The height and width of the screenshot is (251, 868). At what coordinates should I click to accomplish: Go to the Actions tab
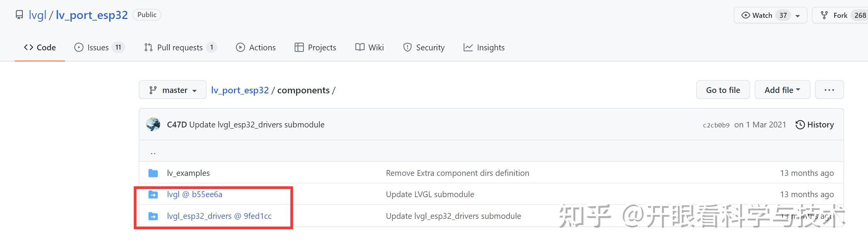pyautogui.click(x=256, y=48)
